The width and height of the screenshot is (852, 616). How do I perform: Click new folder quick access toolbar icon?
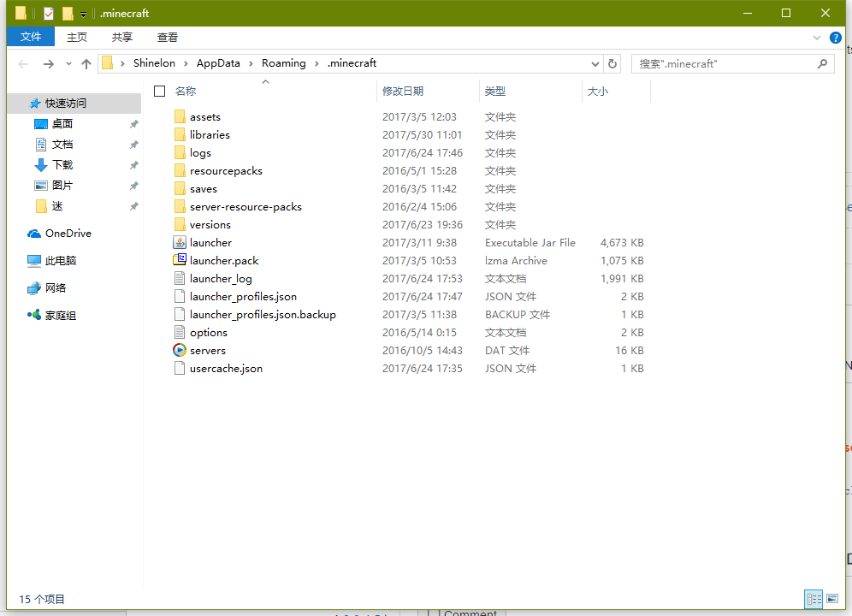point(68,13)
